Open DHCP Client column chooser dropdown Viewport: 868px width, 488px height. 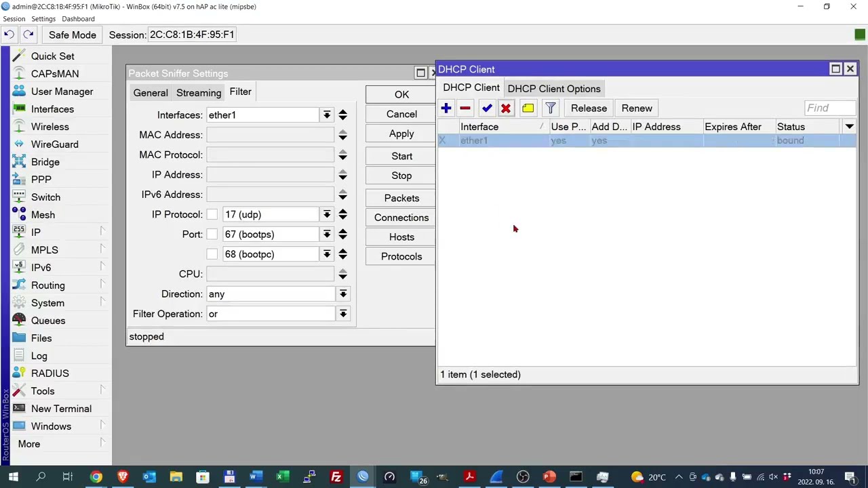pos(849,127)
